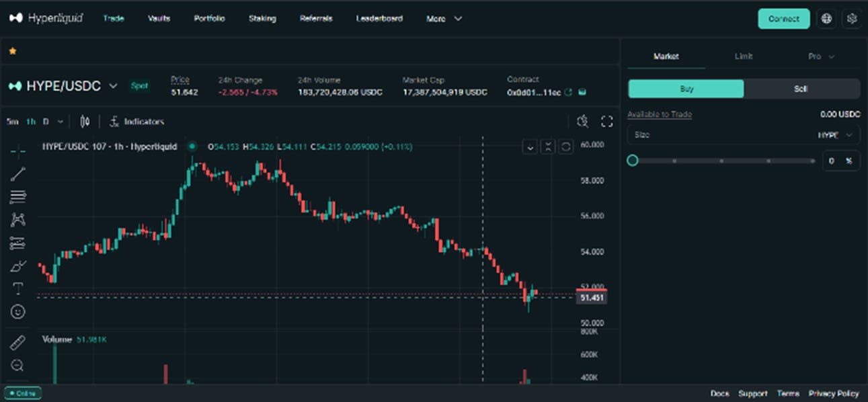
Task: Toggle fullscreen chart mode
Action: [607, 122]
